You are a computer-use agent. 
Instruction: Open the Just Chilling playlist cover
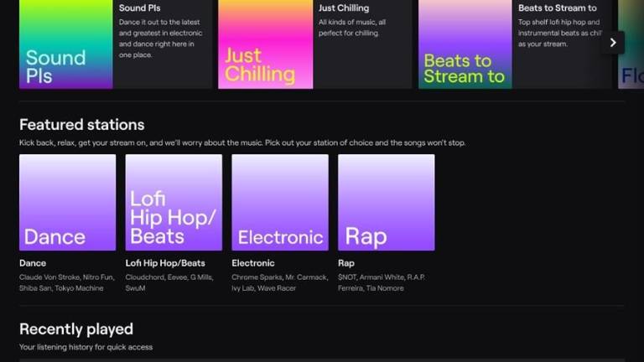click(265, 44)
